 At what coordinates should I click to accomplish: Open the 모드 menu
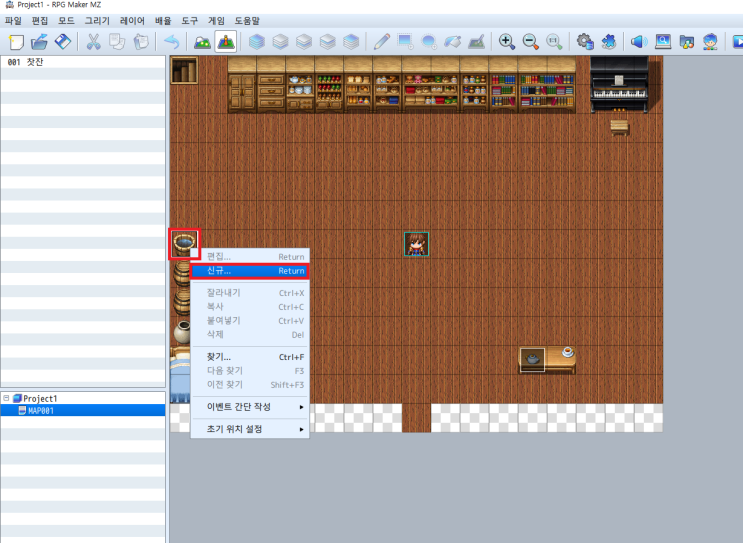(x=66, y=21)
